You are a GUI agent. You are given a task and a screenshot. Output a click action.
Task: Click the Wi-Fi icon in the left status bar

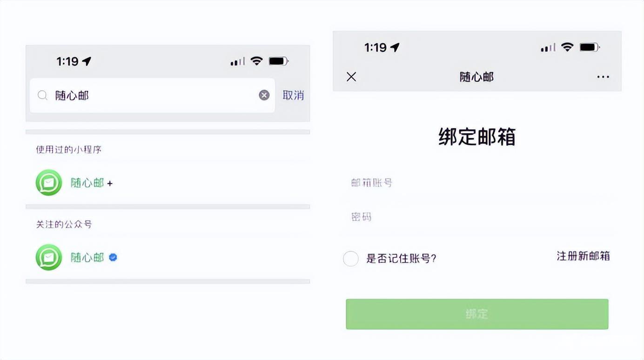point(256,61)
